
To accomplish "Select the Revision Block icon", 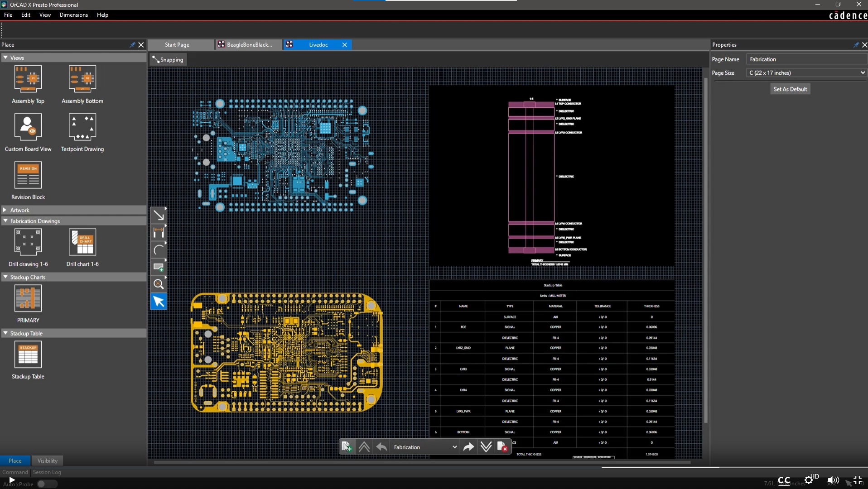I will point(28,175).
